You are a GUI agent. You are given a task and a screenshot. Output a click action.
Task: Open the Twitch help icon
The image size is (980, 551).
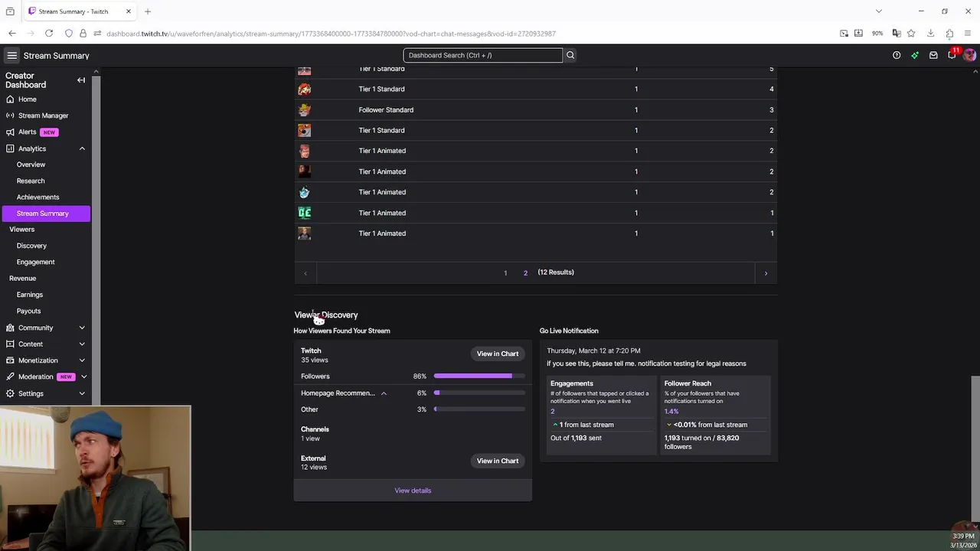point(897,55)
